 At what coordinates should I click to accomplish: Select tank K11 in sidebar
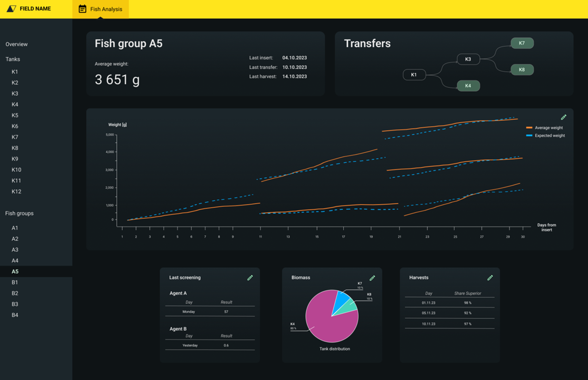coord(16,181)
